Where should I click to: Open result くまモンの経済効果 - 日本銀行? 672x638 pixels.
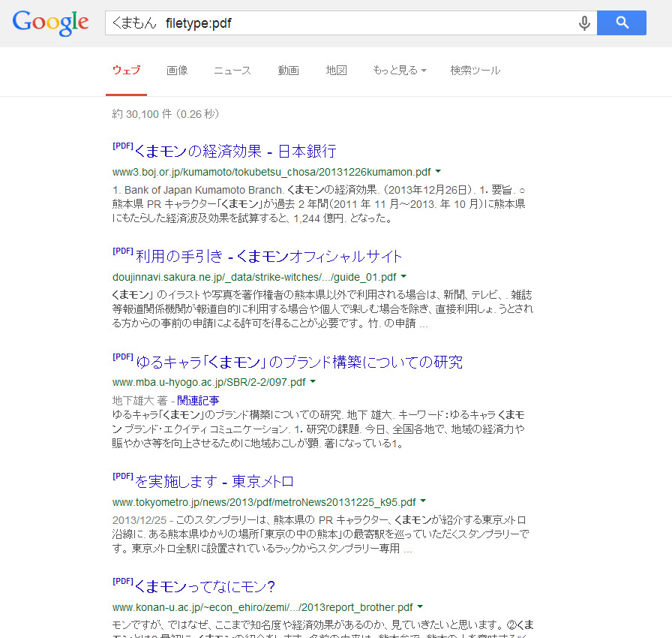235,151
